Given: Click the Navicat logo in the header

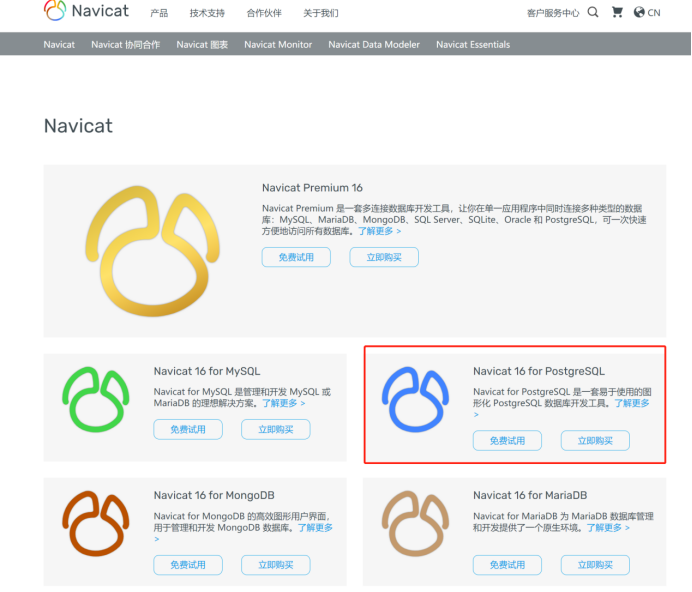Looking at the screenshot, I should 86,11.
